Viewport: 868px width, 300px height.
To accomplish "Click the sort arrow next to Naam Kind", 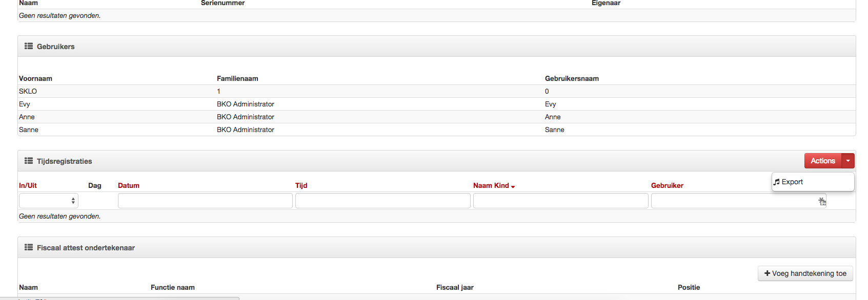I will point(513,186).
